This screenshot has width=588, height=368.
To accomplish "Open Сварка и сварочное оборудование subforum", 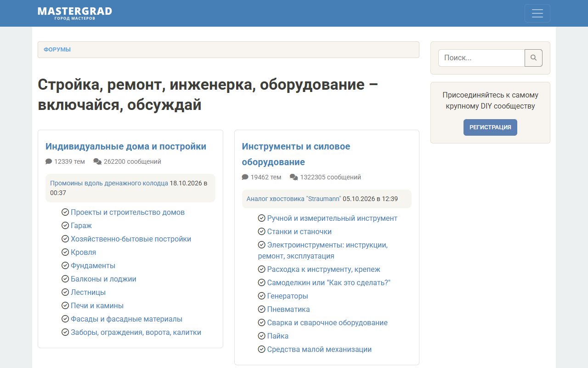I will coord(328,322).
